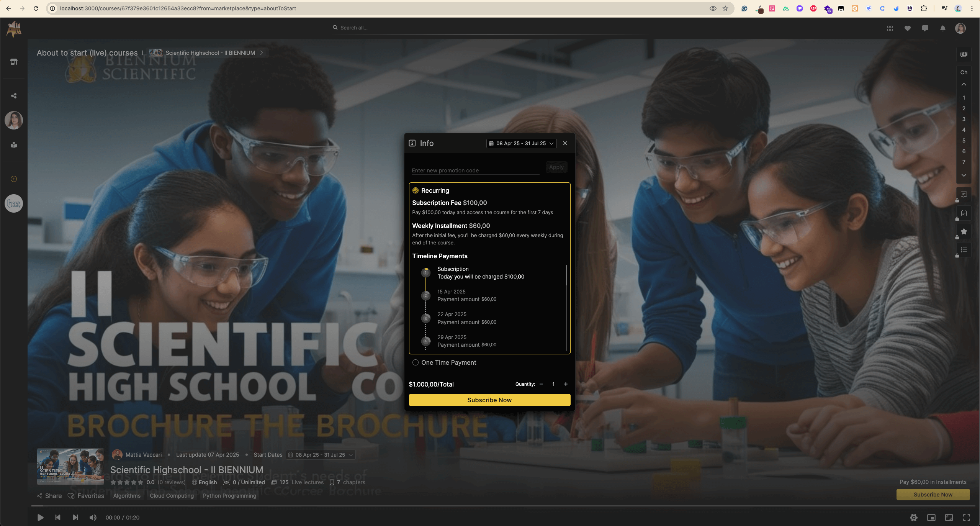Open the favorites heart icon in header
The image size is (980, 526).
[x=907, y=28]
